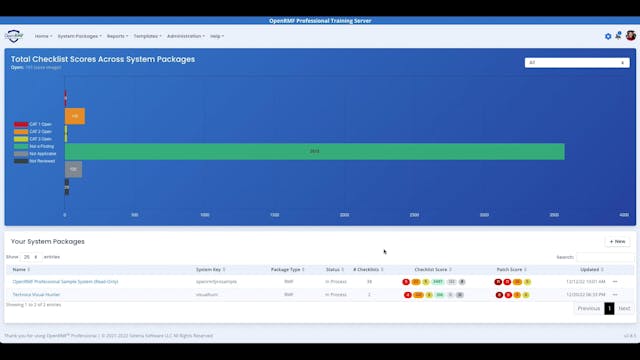
Task: Click dark red patch score badge for Sample System
Action: [498, 282]
